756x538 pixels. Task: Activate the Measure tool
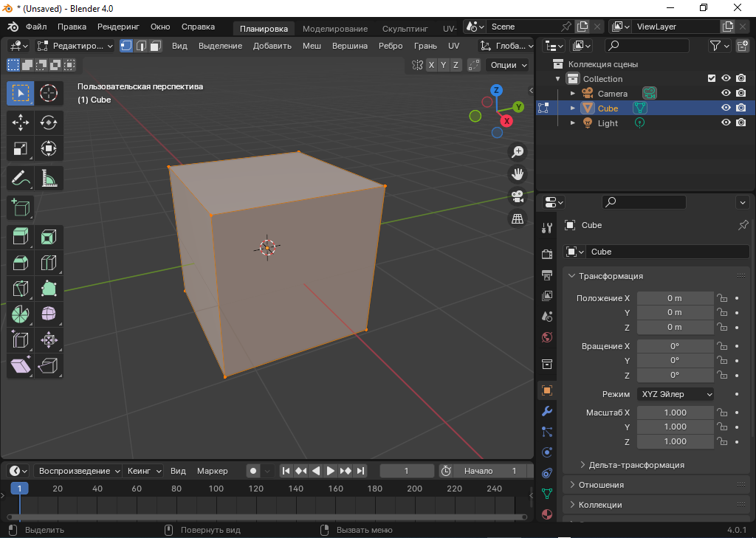tap(49, 178)
